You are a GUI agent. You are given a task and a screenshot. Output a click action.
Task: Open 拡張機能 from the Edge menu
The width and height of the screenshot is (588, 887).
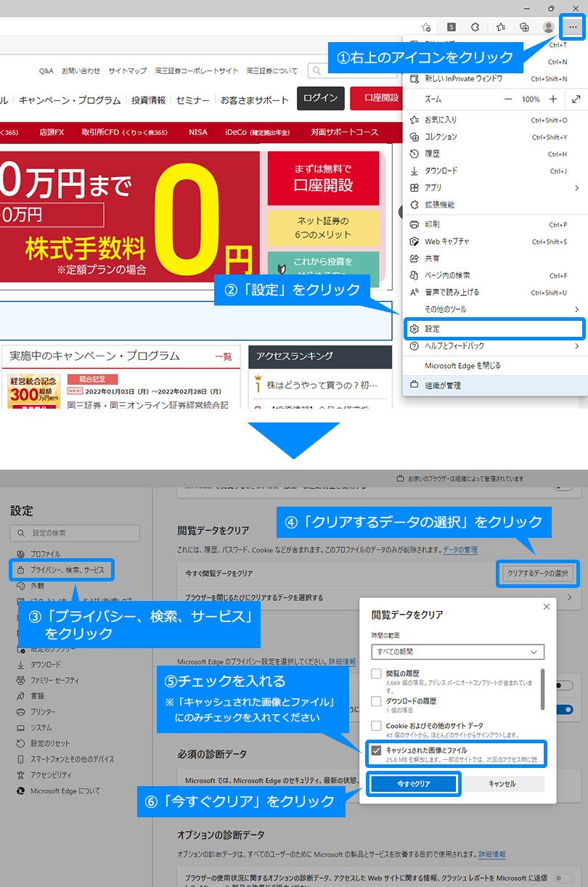pos(495,205)
